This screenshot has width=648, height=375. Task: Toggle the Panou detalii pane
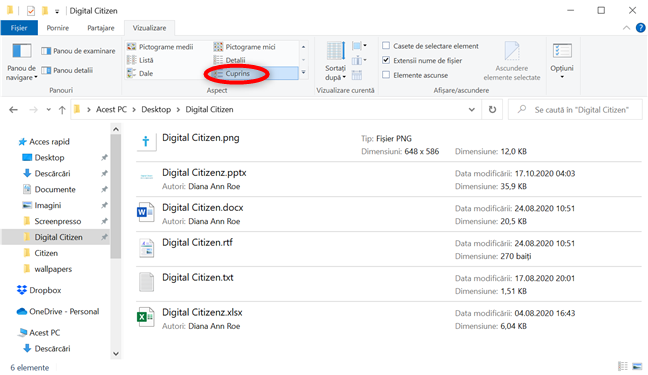point(67,70)
